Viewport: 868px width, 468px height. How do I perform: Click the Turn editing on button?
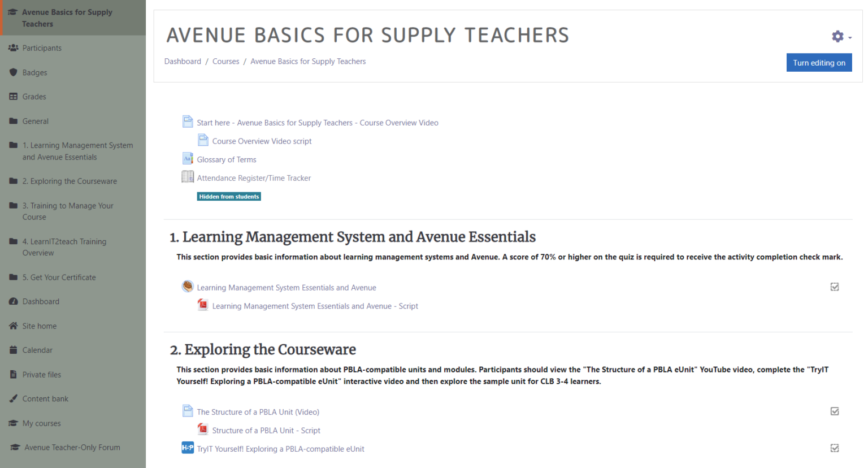coord(819,63)
